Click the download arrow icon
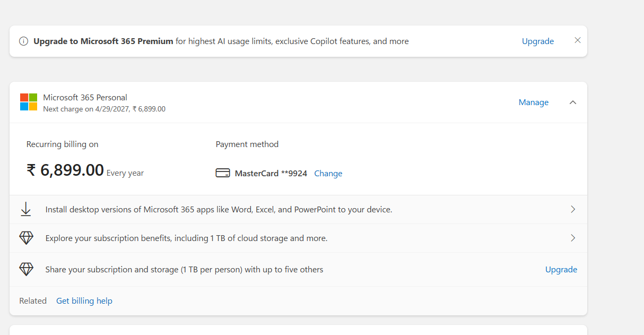This screenshot has width=644, height=335. [x=25, y=209]
